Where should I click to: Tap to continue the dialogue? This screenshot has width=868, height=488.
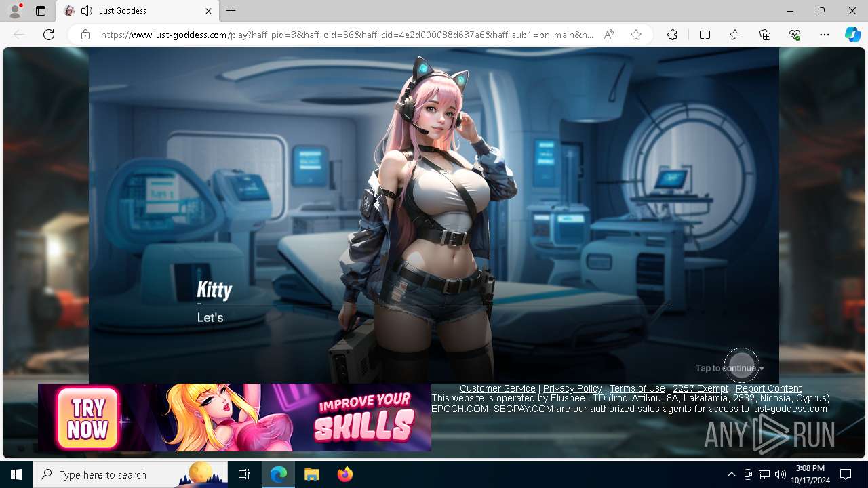[x=730, y=368]
